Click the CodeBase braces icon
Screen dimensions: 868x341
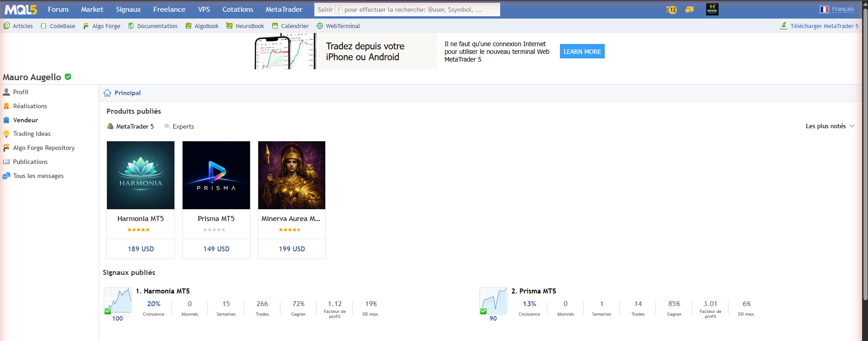click(x=43, y=26)
